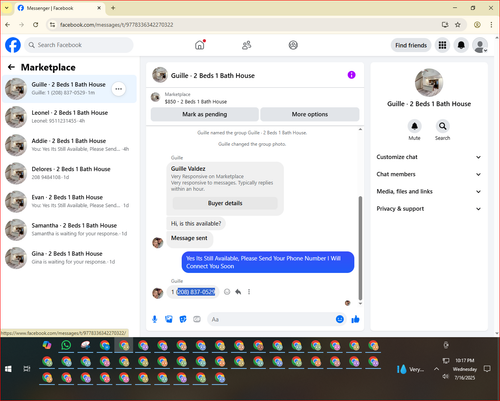Screen dimensions: 500x401
Task: Mute the conversation with bell icon
Action: [414, 126]
